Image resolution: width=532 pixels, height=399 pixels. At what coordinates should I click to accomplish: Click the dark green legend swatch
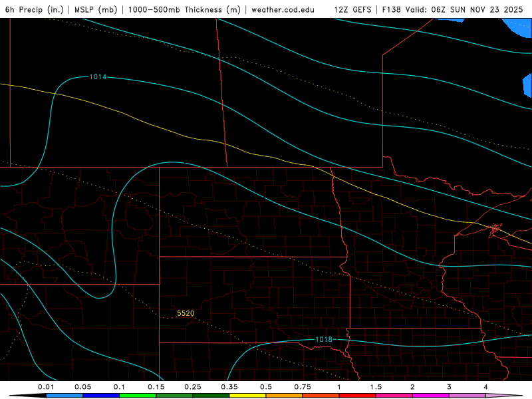(211, 396)
